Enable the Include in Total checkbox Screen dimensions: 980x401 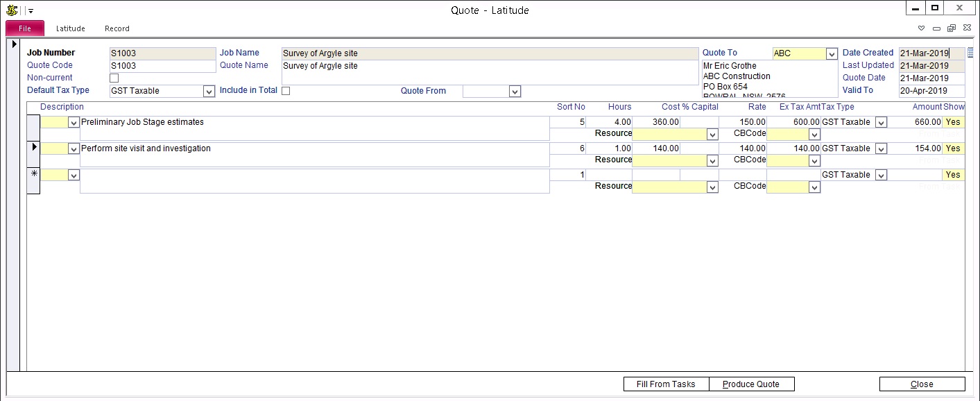click(x=286, y=91)
